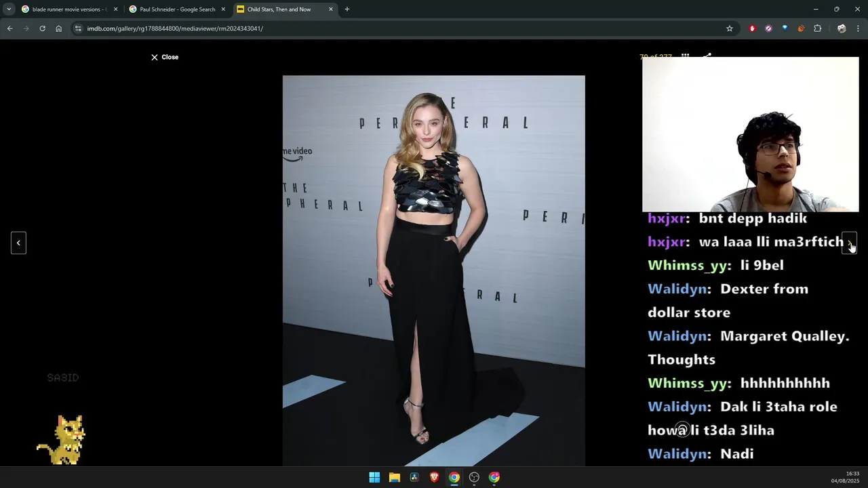
Task: Open the Windows Start menu
Action: [x=374, y=477]
